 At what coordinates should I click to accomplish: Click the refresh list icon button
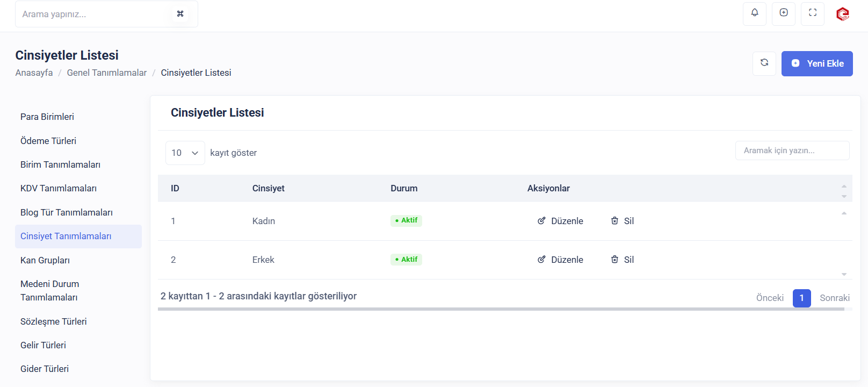(x=764, y=63)
